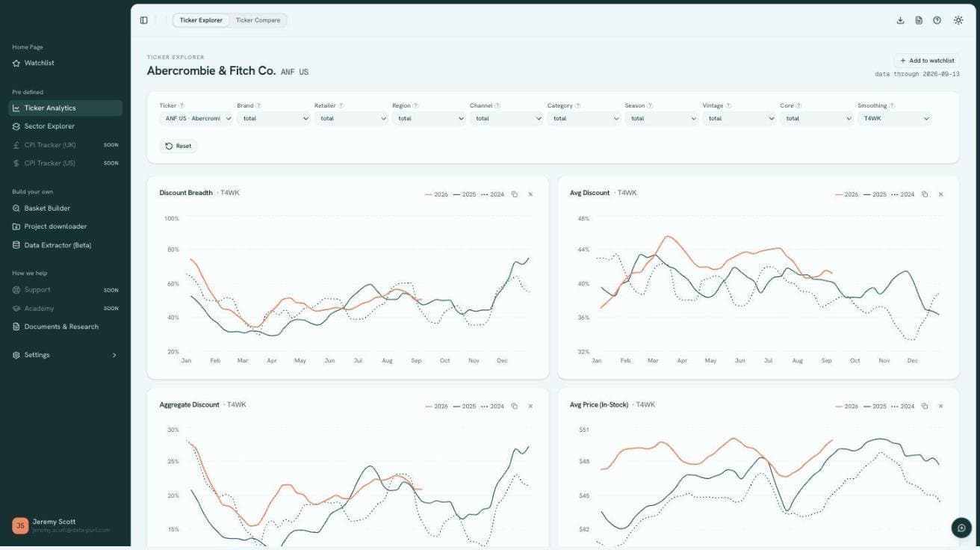Select the Ticker Explorer tab
980x550 pixels.
(201, 20)
